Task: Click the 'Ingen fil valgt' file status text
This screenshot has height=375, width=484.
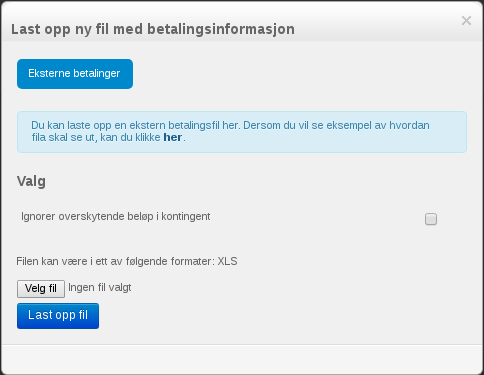Action: click(x=100, y=287)
